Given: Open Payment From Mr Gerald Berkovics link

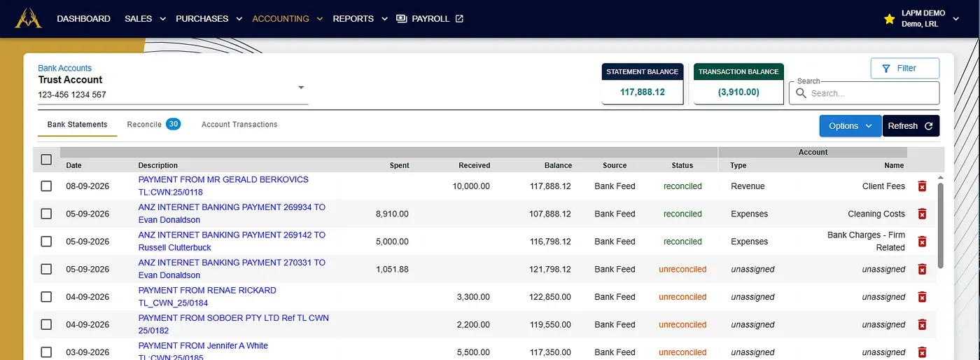Looking at the screenshot, I should [x=223, y=186].
